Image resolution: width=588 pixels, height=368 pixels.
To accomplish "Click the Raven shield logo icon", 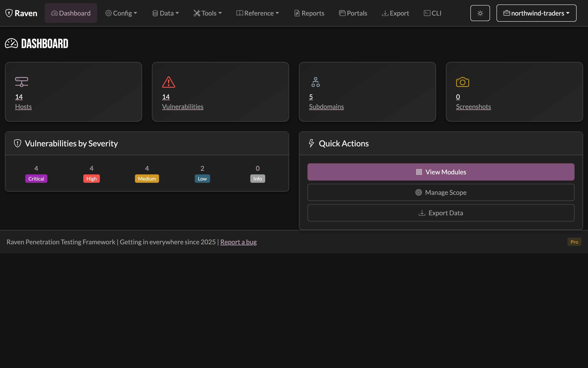I will pyautogui.click(x=9, y=13).
